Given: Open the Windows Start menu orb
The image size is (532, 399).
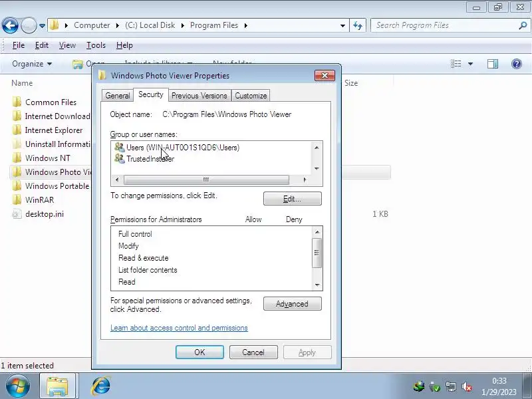Looking at the screenshot, I should pyautogui.click(x=18, y=386).
